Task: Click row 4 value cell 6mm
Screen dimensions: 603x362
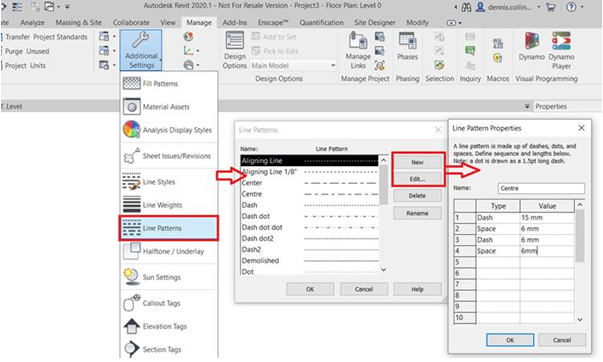Action: click(x=547, y=251)
